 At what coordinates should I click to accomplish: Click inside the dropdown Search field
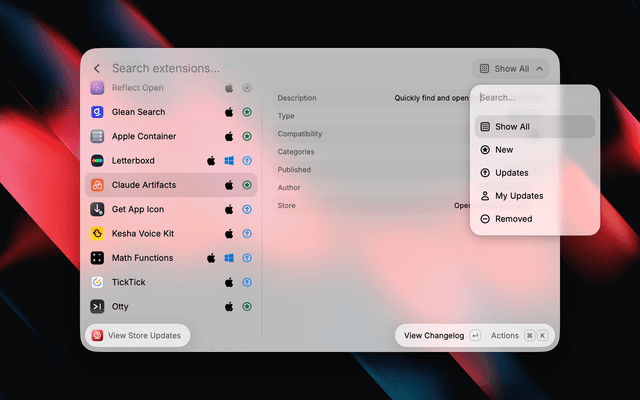(x=535, y=98)
